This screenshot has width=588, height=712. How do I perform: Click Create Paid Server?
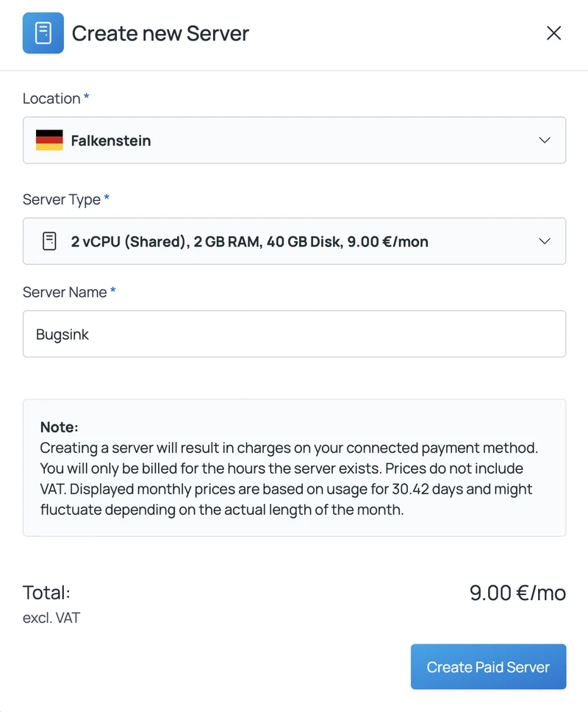(488, 666)
